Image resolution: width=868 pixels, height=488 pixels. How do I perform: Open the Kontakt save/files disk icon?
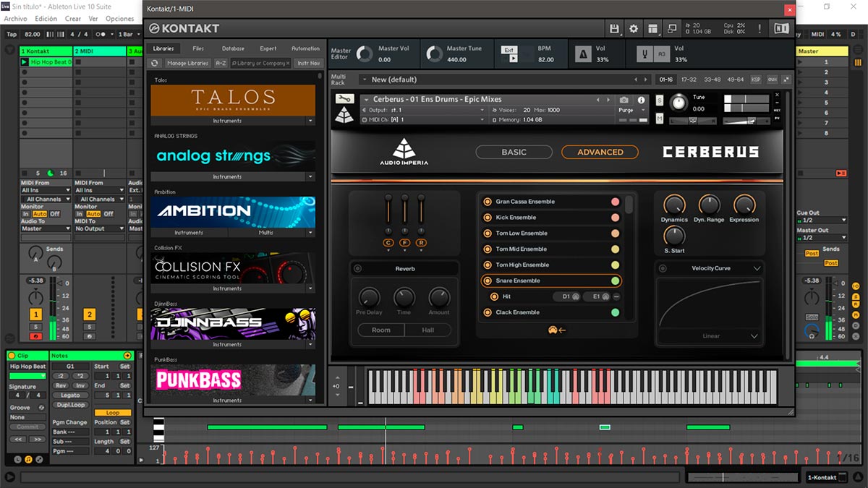click(x=614, y=28)
